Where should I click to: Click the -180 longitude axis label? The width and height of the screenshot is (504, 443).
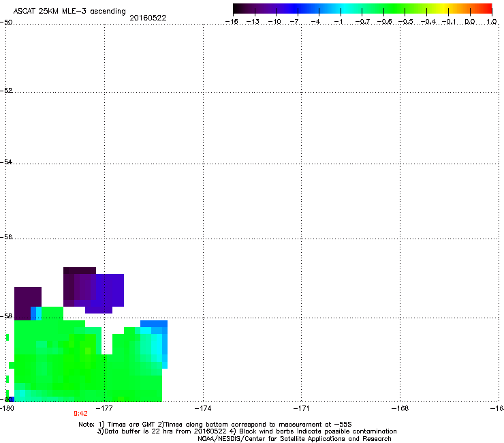[x=7, y=408]
